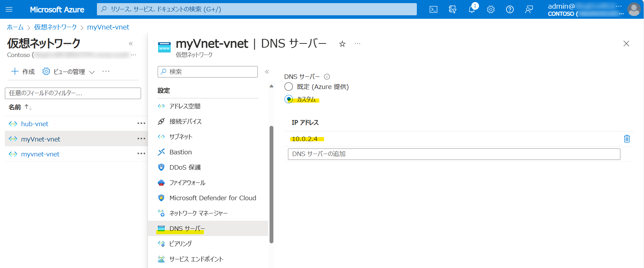Open portal settings gear icon
644x268 pixels.
point(491,9)
